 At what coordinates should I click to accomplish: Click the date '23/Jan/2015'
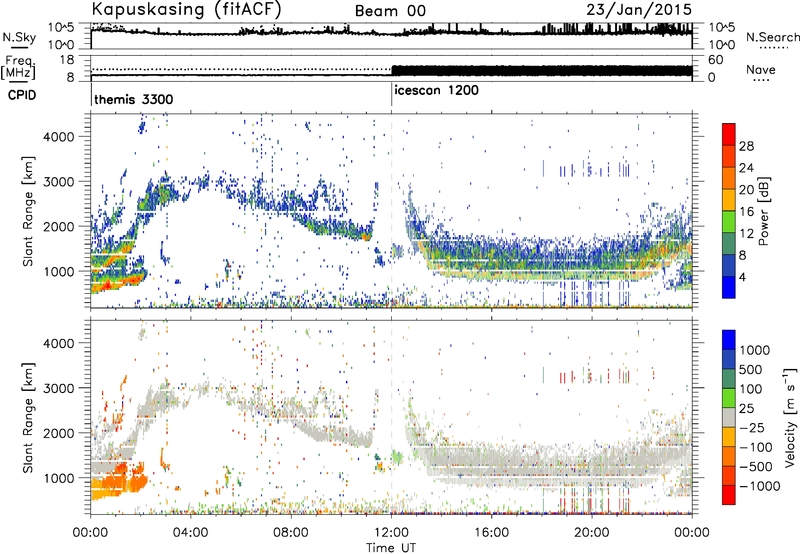[639, 9]
